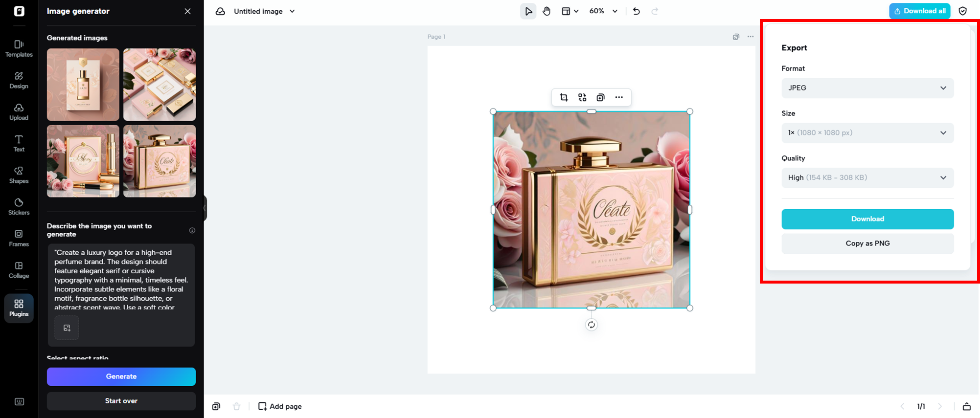Image resolution: width=980 pixels, height=418 pixels.
Task: Collapse the left panel handle
Action: pos(205,208)
